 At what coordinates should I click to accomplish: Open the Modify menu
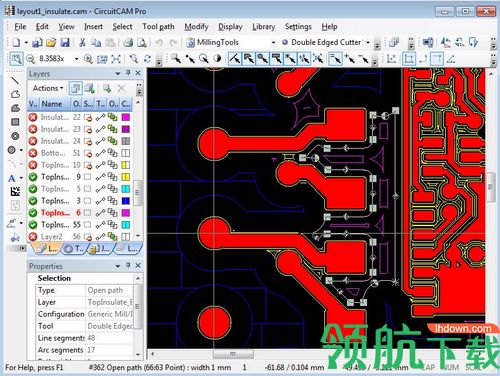[196, 27]
